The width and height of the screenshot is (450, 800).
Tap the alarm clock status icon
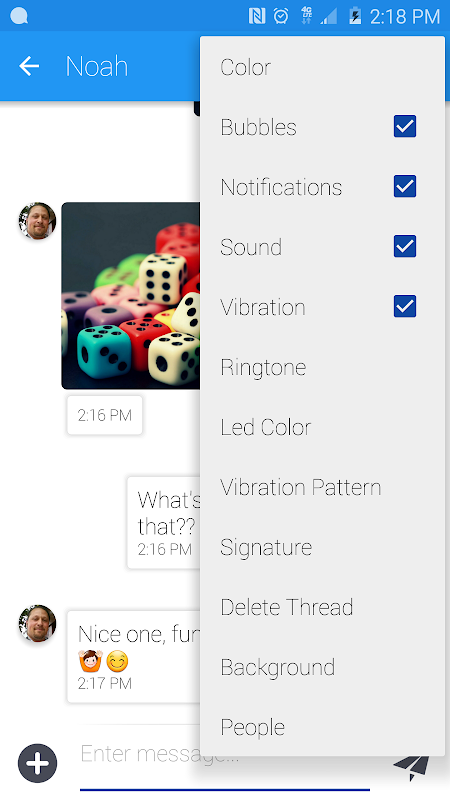click(281, 16)
